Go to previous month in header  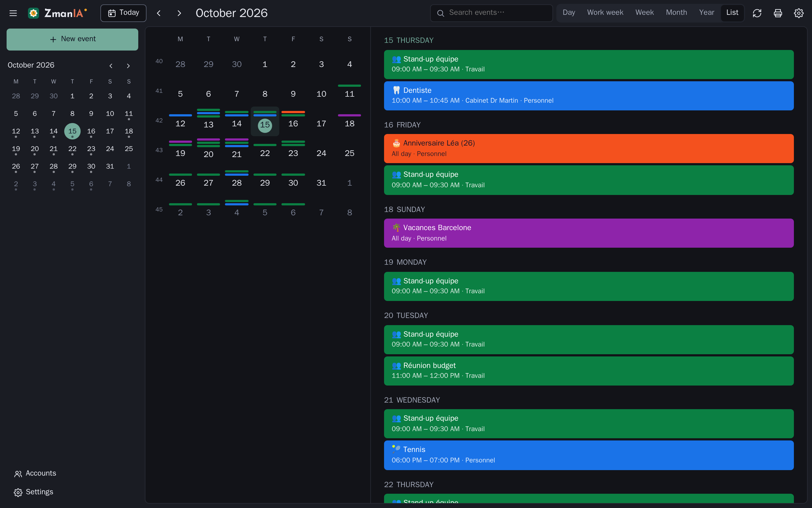coord(159,13)
